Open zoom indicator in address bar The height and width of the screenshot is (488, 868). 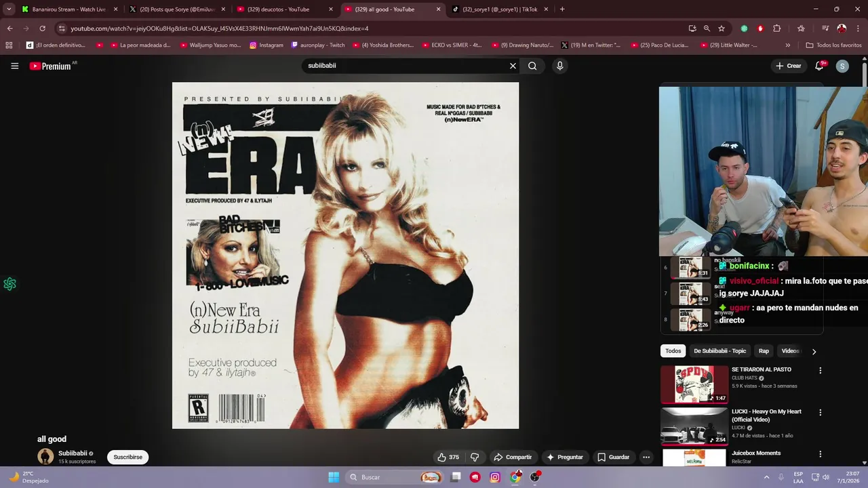coord(707,28)
